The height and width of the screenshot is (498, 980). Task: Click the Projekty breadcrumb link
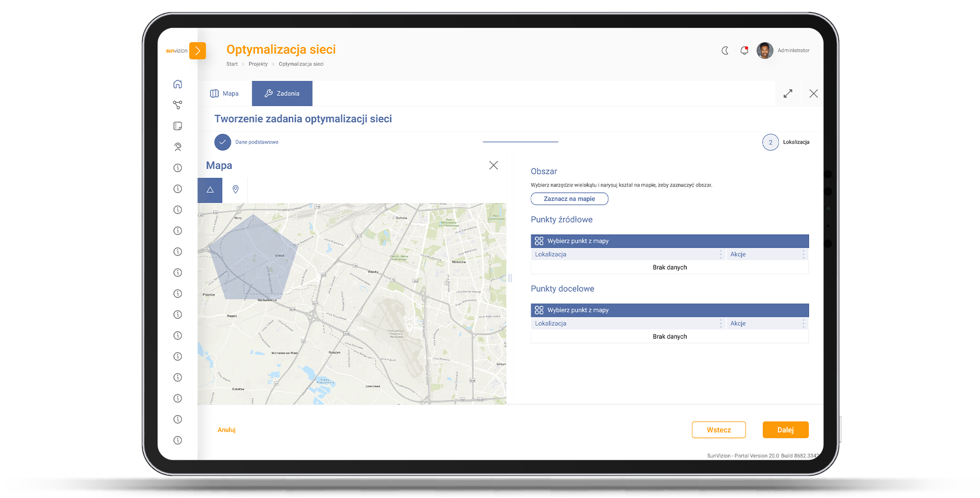point(258,64)
